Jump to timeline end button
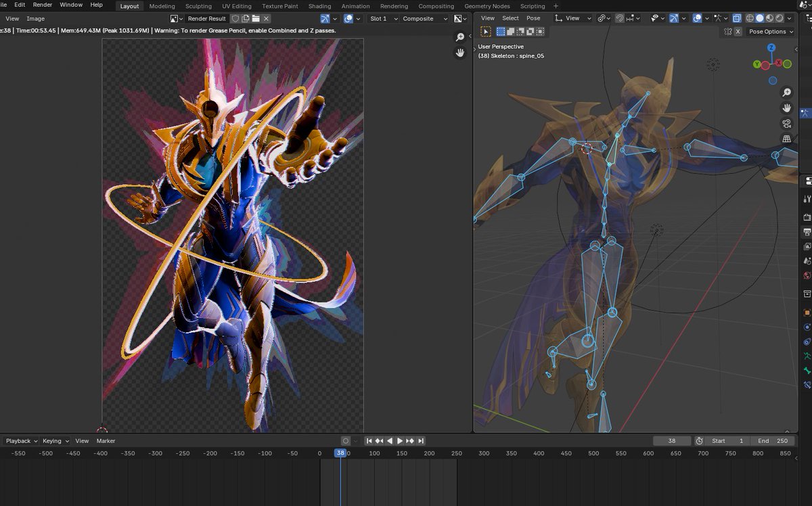Viewport: 812px width, 506px height. (x=421, y=441)
